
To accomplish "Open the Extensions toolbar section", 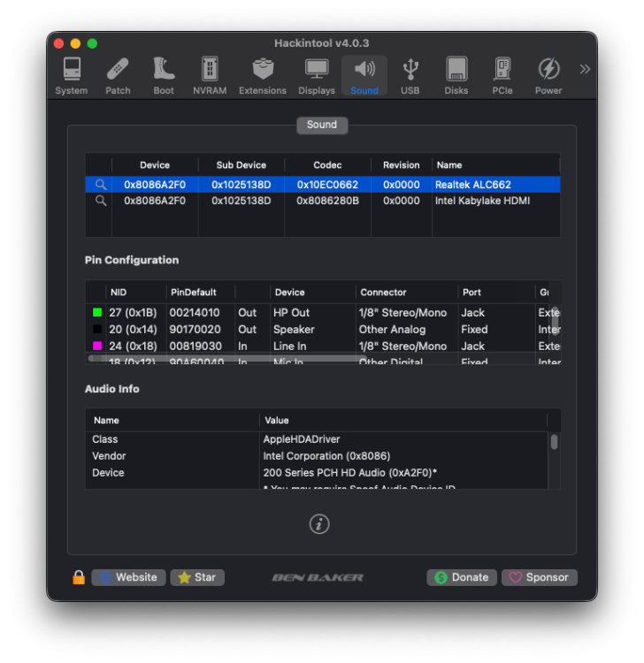I will 263,76.
